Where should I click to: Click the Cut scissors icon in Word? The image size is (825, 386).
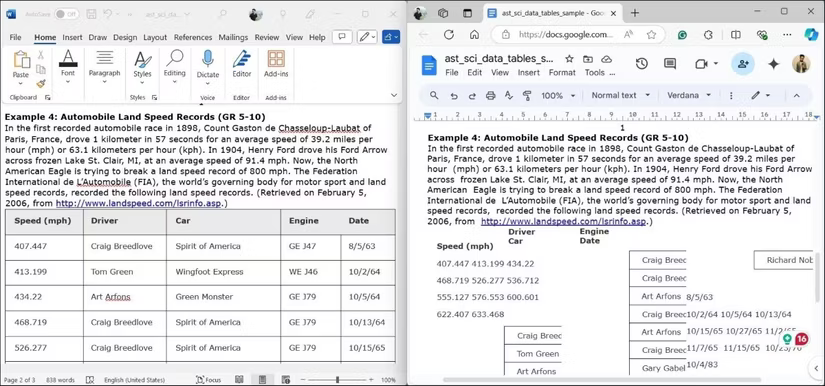[41, 55]
